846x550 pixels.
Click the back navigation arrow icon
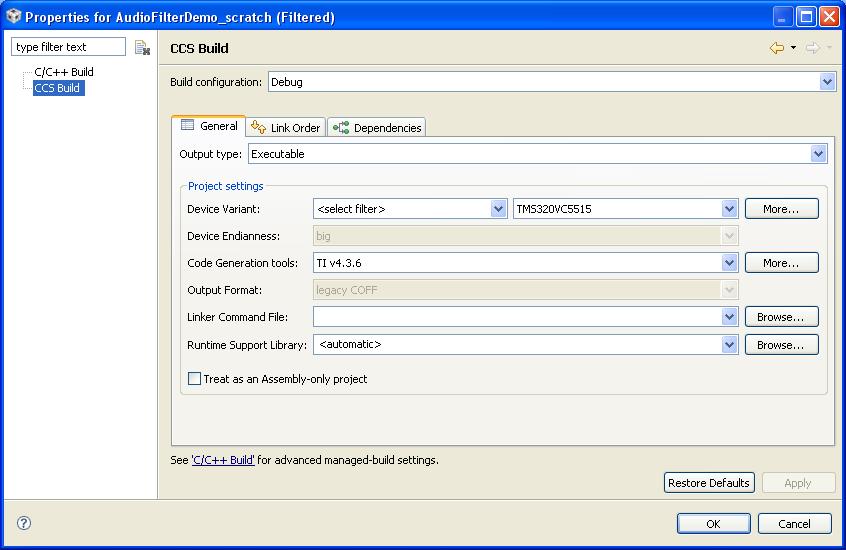tap(776, 48)
